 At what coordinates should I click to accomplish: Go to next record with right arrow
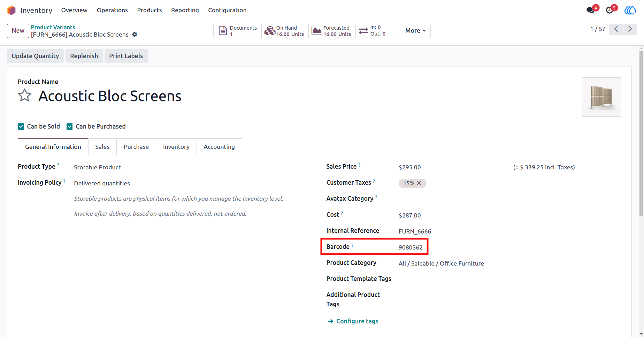pyautogui.click(x=630, y=29)
